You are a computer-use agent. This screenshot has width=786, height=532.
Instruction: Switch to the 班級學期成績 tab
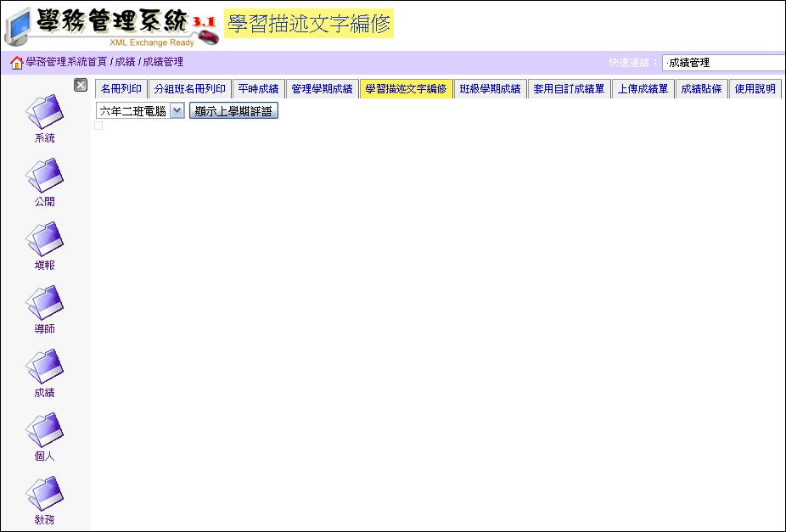point(490,88)
